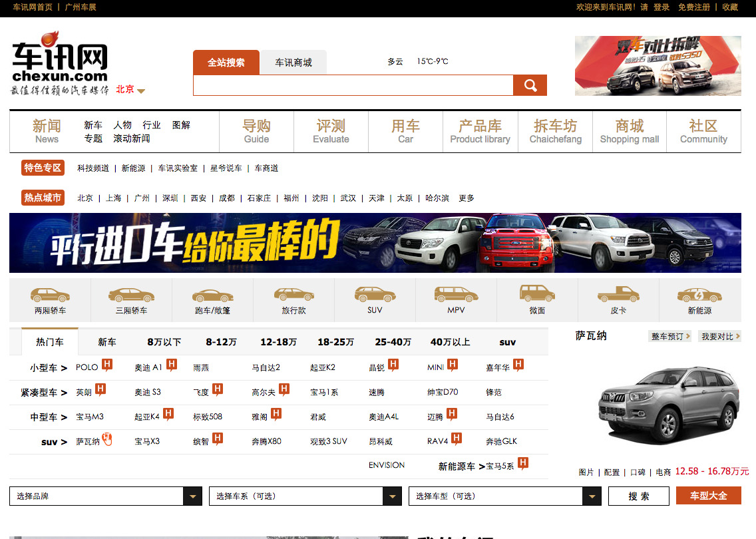The width and height of the screenshot is (756, 539).
Task: Open the 萨瓦纳 silver SUV photo
Action: pos(668,405)
